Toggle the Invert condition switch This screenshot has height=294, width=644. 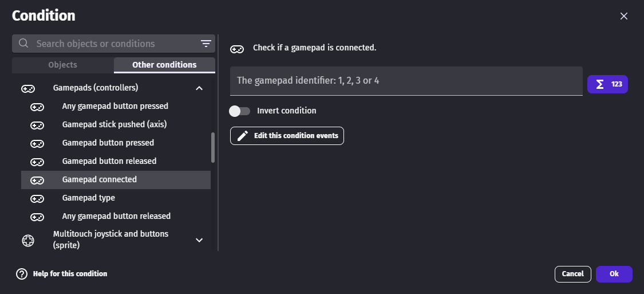coord(239,111)
